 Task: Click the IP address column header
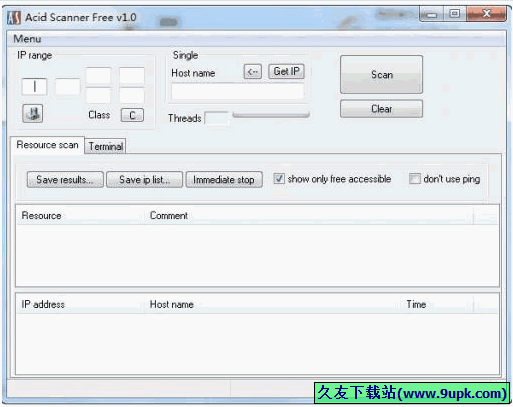[x=80, y=304]
